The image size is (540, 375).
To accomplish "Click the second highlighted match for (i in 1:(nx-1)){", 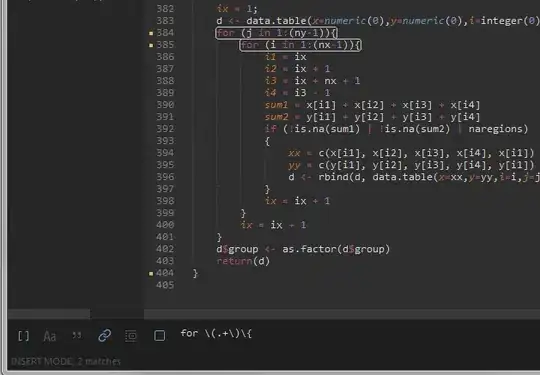I will pyautogui.click(x=300, y=45).
